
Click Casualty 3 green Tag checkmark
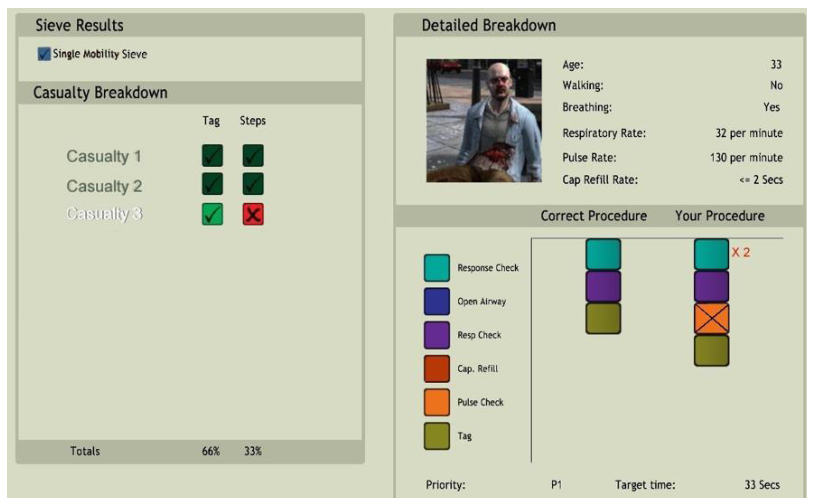click(212, 214)
